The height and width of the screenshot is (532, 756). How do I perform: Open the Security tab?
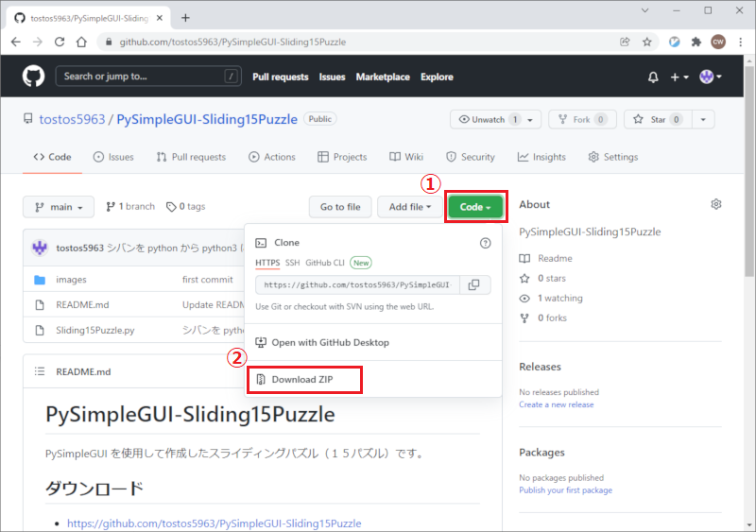pos(471,157)
